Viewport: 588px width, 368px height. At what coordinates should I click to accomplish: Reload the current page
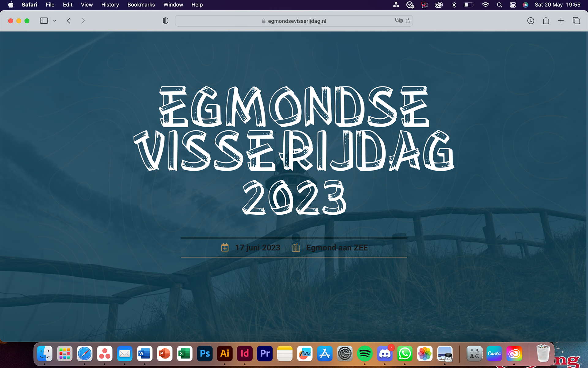point(408,21)
